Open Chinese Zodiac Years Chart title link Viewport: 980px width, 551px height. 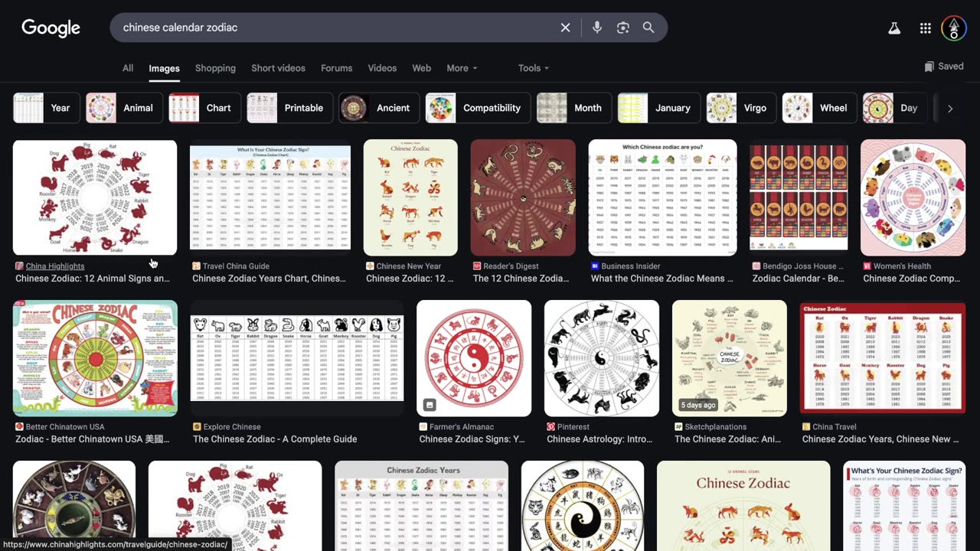[269, 279]
